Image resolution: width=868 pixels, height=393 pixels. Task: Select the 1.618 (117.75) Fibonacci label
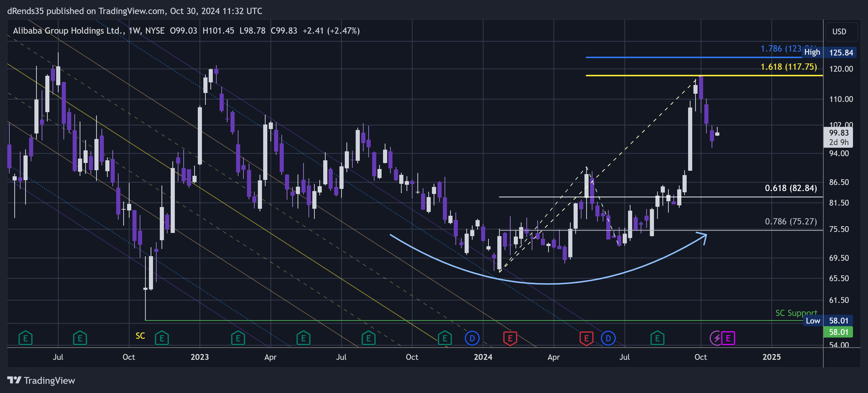(x=789, y=67)
